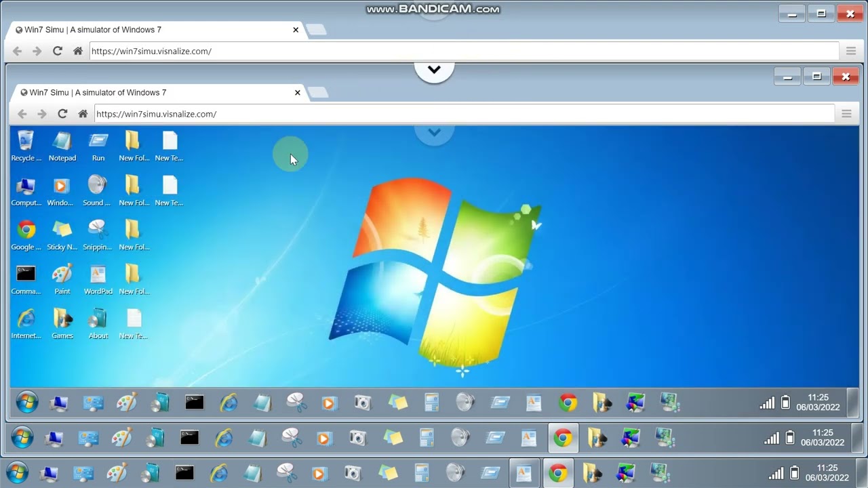Open Paint from the innermost taskbar
Screen dimensions: 868x488
(x=127, y=403)
